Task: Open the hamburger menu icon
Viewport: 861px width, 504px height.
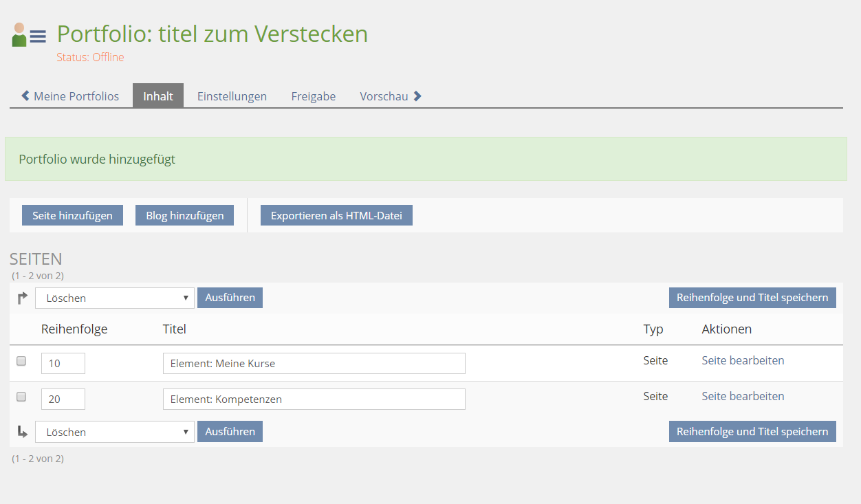Action: (38, 36)
